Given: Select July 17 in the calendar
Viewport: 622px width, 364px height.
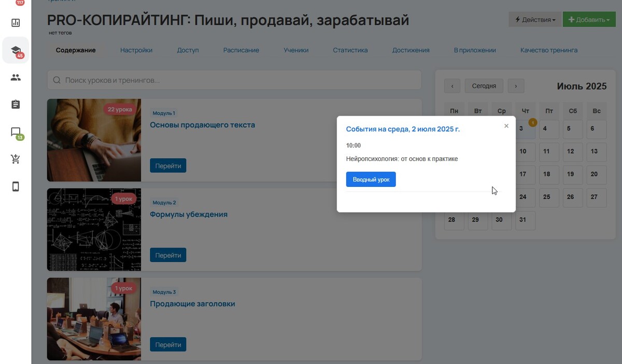Looking at the screenshot, I should [525, 174].
